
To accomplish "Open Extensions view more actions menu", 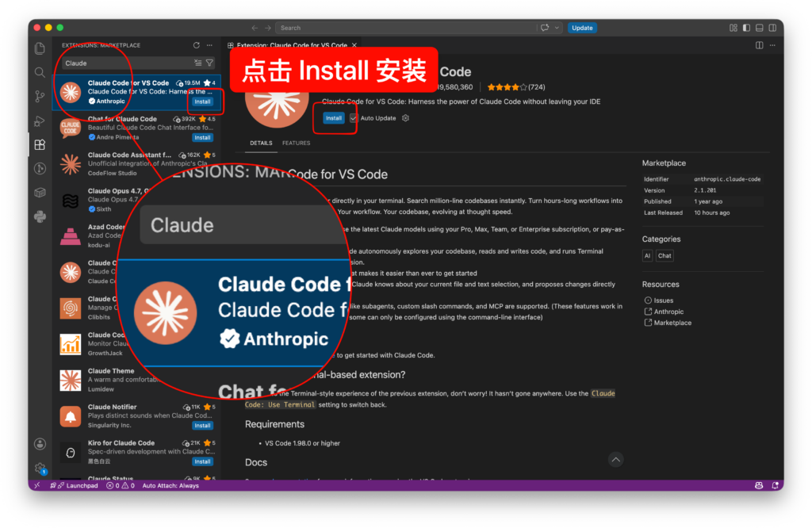I will point(209,45).
